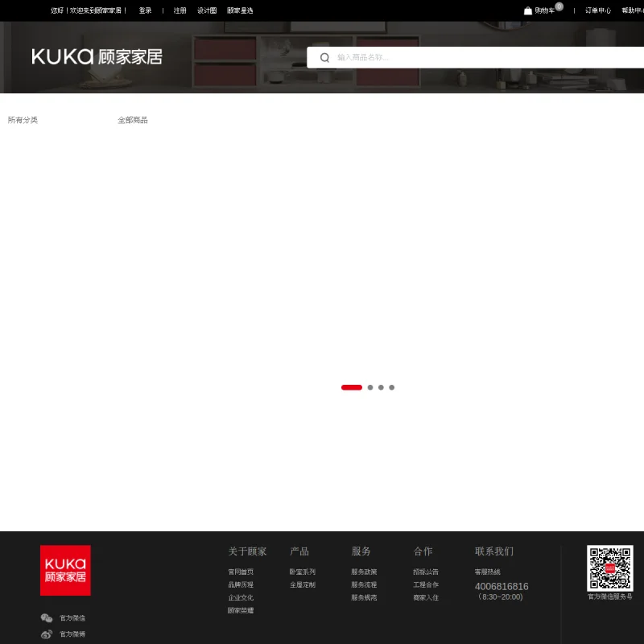Viewport: 644px width, 644px height.
Task: Click the (8:30~20:00) service hours text
Action: (500, 597)
